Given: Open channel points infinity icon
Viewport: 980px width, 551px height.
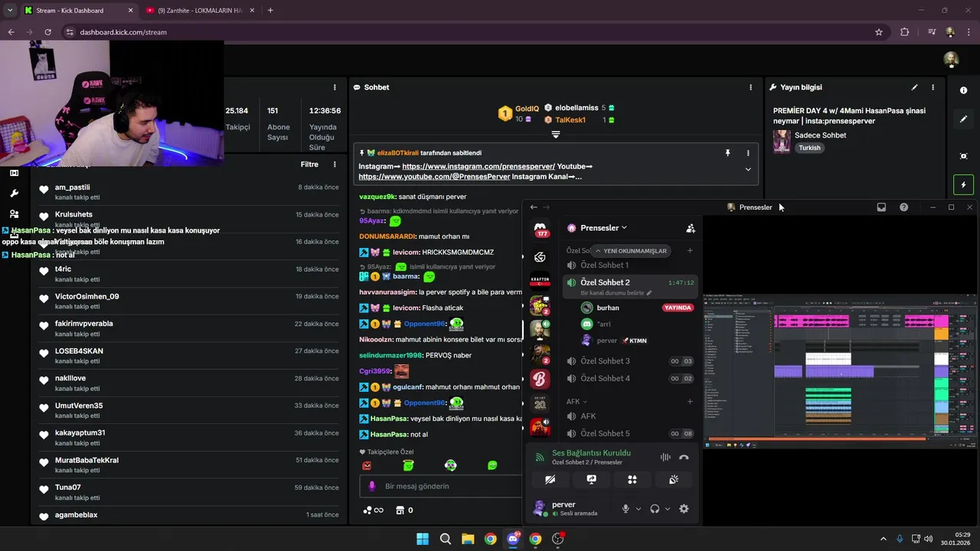Looking at the screenshot, I should pyautogui.click(x=373, y=510).
